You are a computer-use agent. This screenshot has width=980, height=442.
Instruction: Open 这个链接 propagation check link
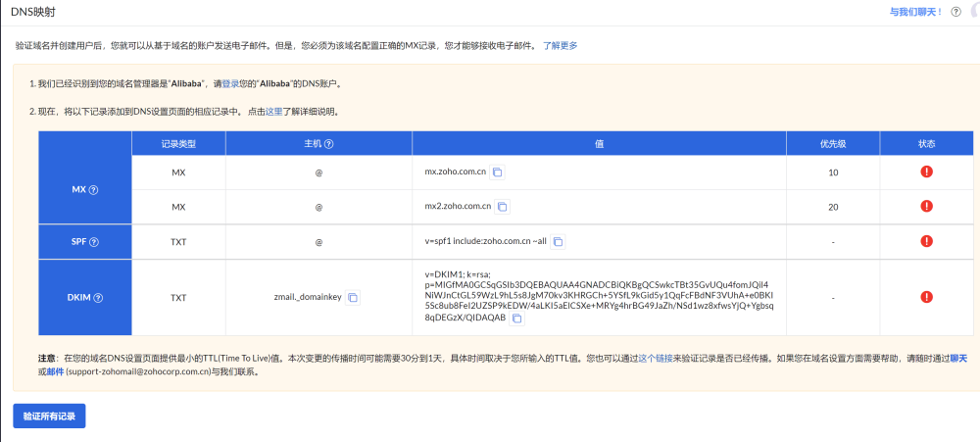(x=655, y=359)
